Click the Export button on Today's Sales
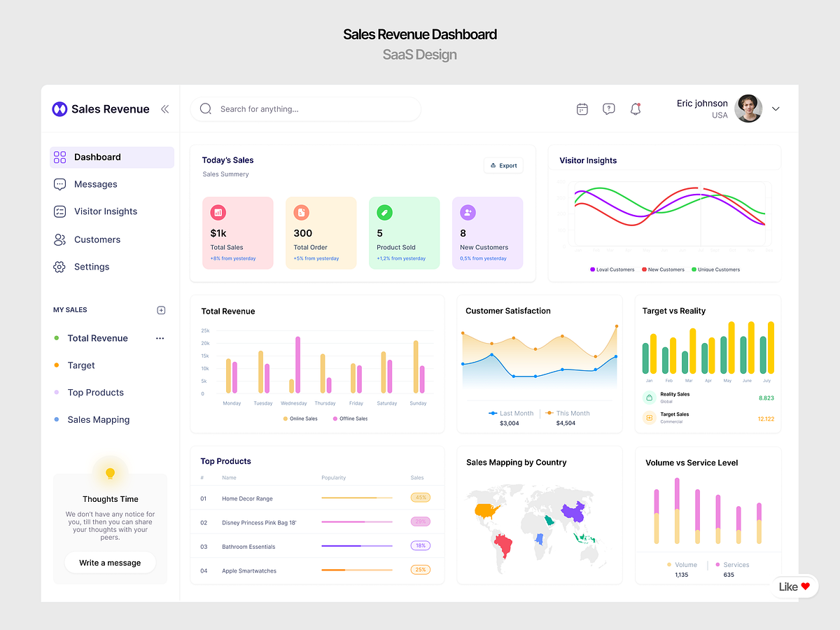Image resolution: width=840 pixels, height=630 pixels. 503,165
